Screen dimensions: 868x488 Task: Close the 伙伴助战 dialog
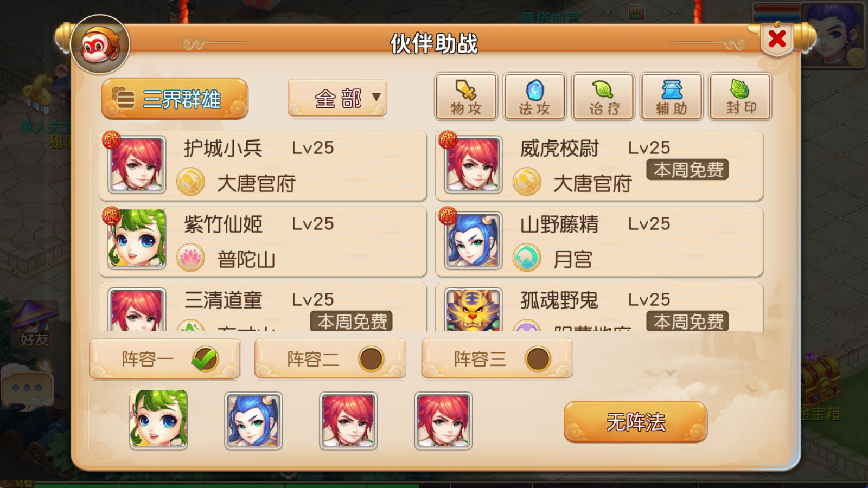click(x=777, y=39)
